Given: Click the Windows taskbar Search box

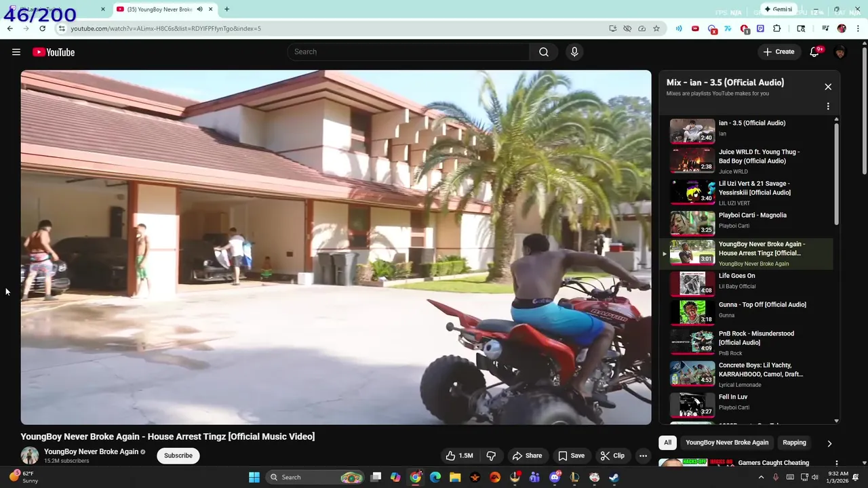Looking at the screenshot, I should (x=315, y=477).
